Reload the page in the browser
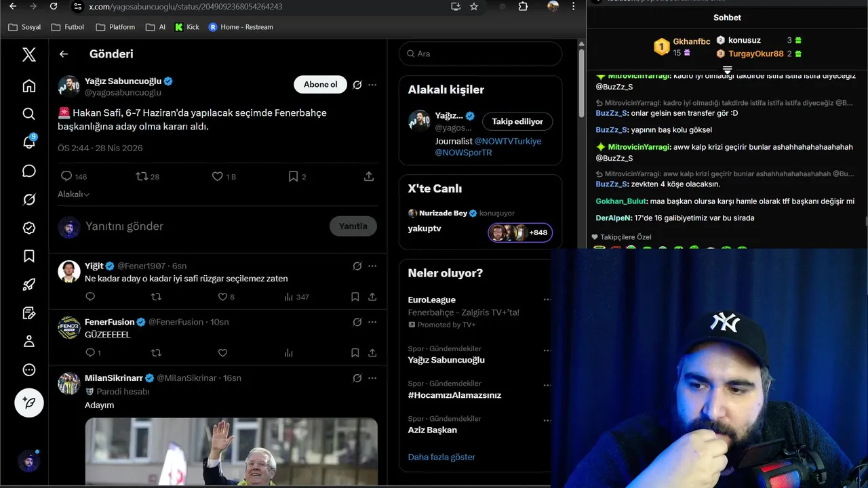Screen dimensions: 868x488 54,7
